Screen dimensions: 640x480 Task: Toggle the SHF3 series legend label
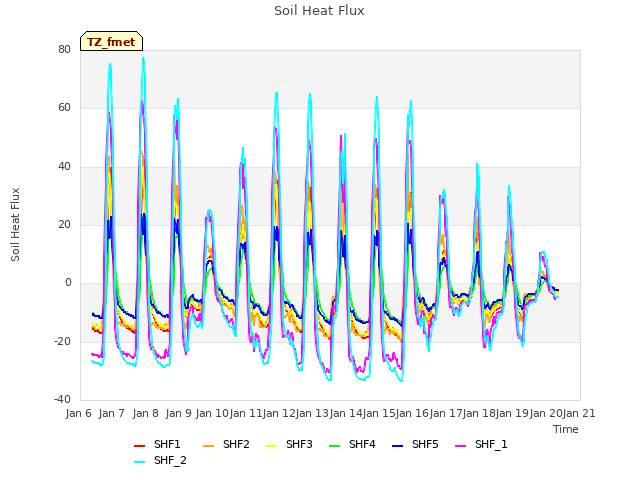(299, 444)
